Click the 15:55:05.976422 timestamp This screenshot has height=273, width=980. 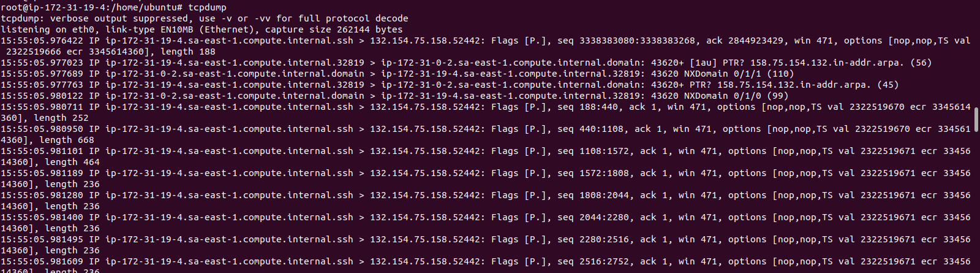tap(42, 40)
